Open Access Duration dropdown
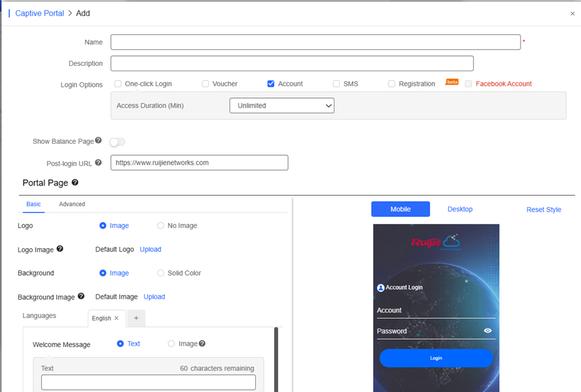 click(x=282, y=106)
